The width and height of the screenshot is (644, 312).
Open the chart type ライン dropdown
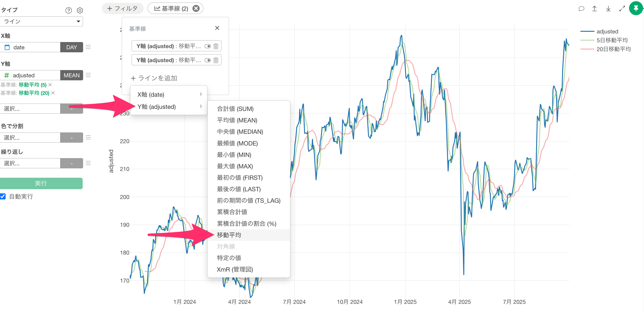pyautogui.click(x=42, y=21)
